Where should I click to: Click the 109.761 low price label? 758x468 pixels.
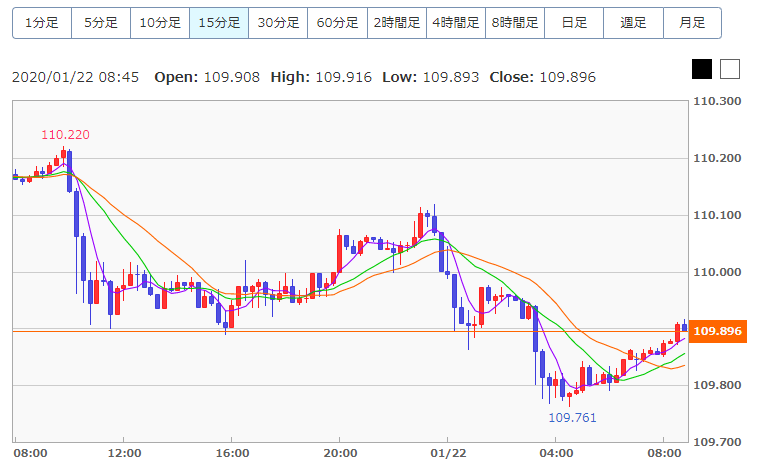[572, 417]
